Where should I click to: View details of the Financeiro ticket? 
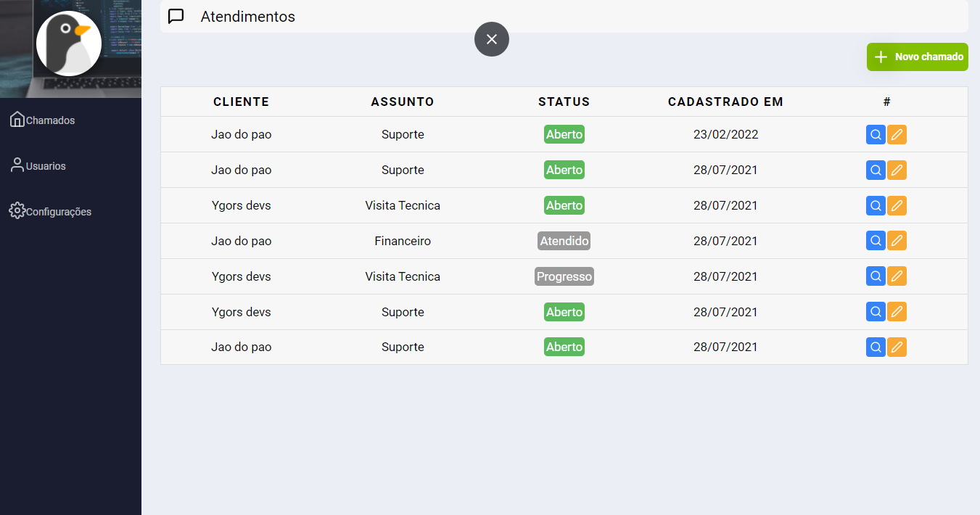tap(876, 241)
